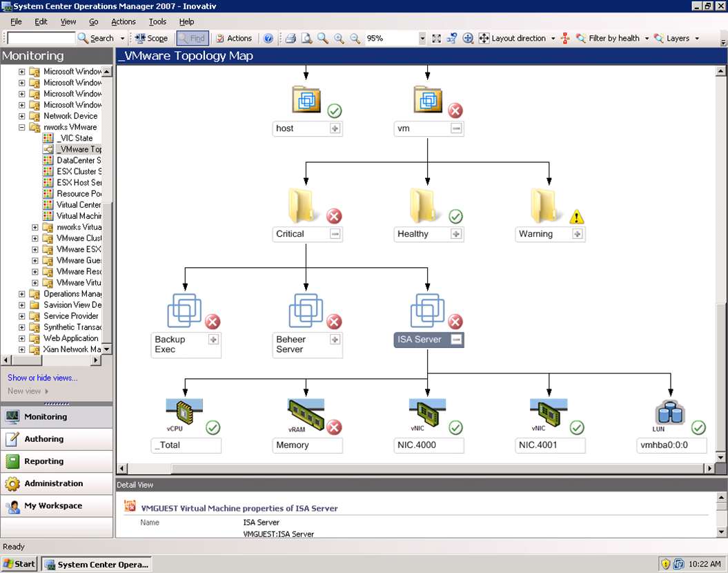Click into the toolbar search text field
The height and width of the screenshot is (573, 728).
click(41, 38)
